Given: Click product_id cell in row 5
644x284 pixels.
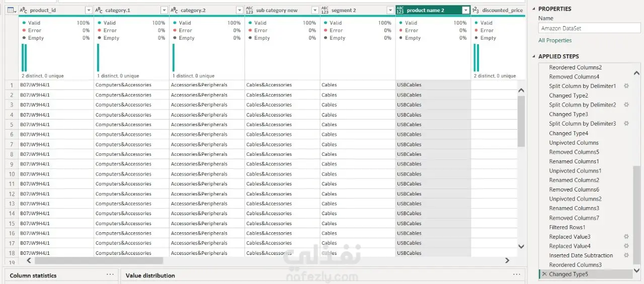Looking at the screenshot, I should 56,125.
